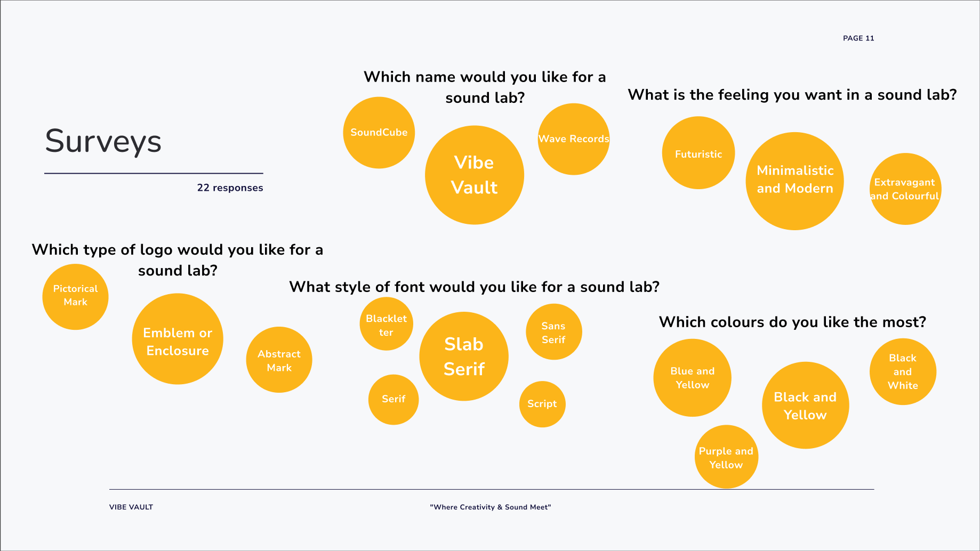
Task: Select the Slab Serif bubble
Action: pyautogui.click(x=464, y=356)
